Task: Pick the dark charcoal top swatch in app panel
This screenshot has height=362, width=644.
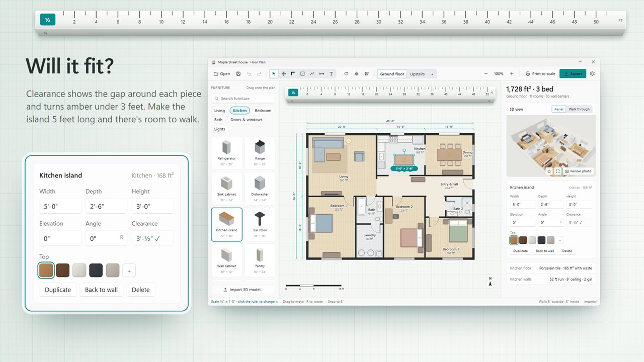Action: [541, 240]
